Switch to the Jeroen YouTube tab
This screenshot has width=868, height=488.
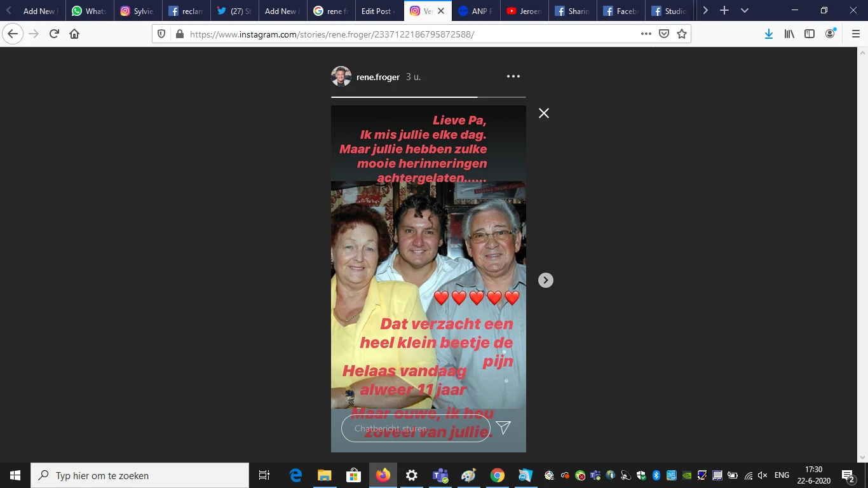point(524,11)
